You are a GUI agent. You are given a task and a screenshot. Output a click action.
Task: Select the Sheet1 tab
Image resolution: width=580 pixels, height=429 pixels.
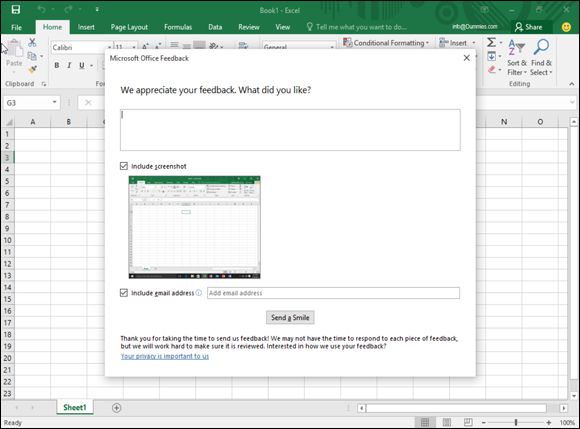click(x=75, y=408)
